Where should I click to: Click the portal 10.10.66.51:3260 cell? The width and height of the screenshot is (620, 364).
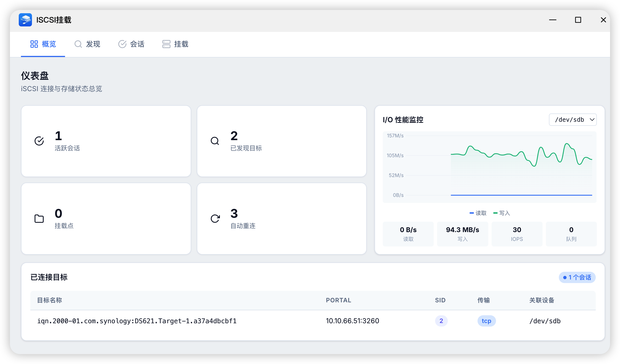pos(352,321)
